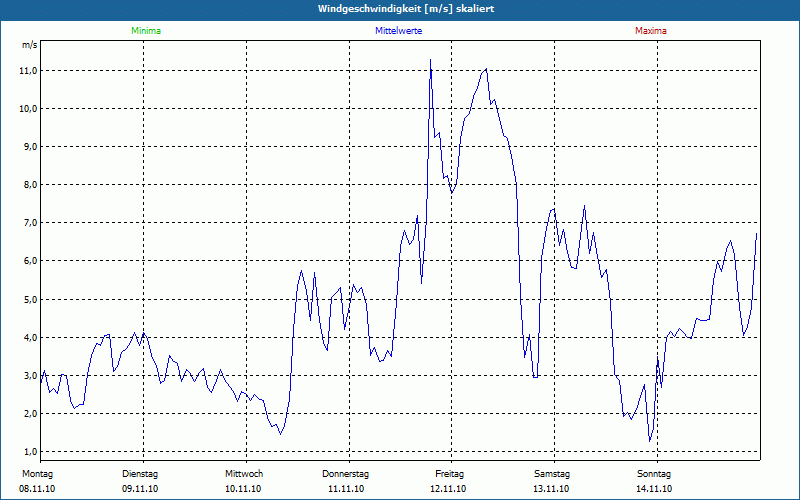Click the 6,0 y-axis value

click(30, 261)
